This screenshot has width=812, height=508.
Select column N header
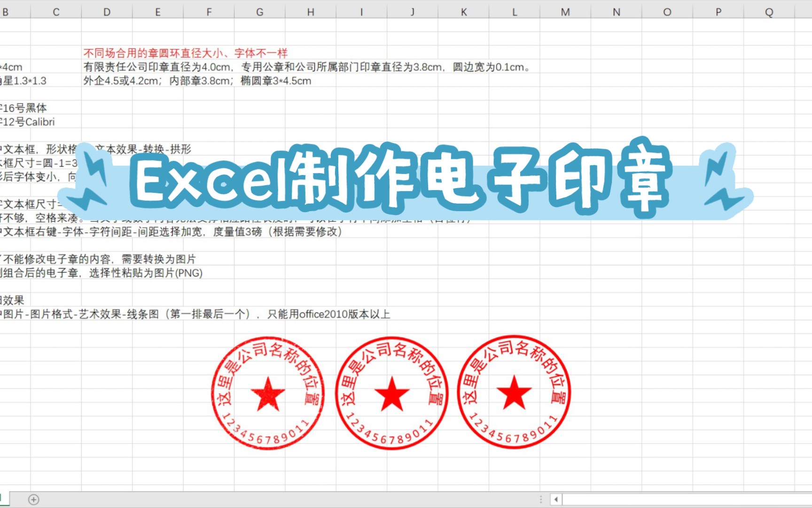pos(617,12)
